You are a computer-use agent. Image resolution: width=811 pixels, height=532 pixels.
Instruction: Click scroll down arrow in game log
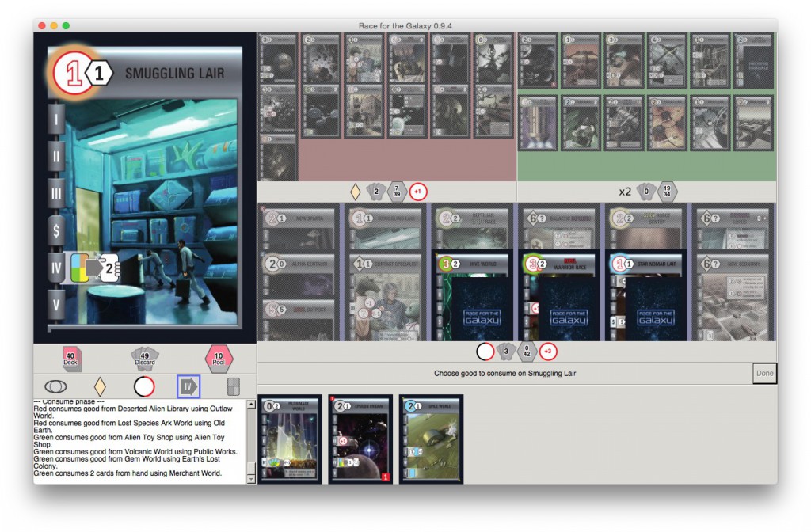point(251,478)
